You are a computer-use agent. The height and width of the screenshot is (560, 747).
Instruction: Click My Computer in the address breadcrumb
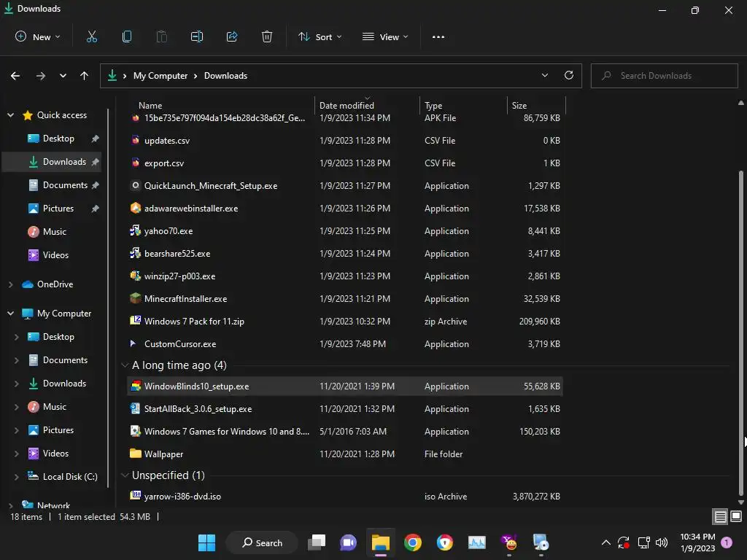coord(160,76)
